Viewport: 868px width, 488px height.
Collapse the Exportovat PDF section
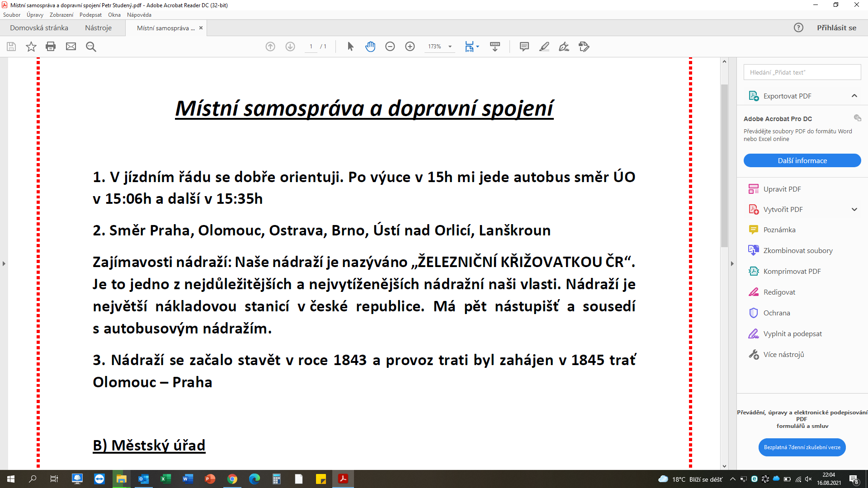coord(854,96)
